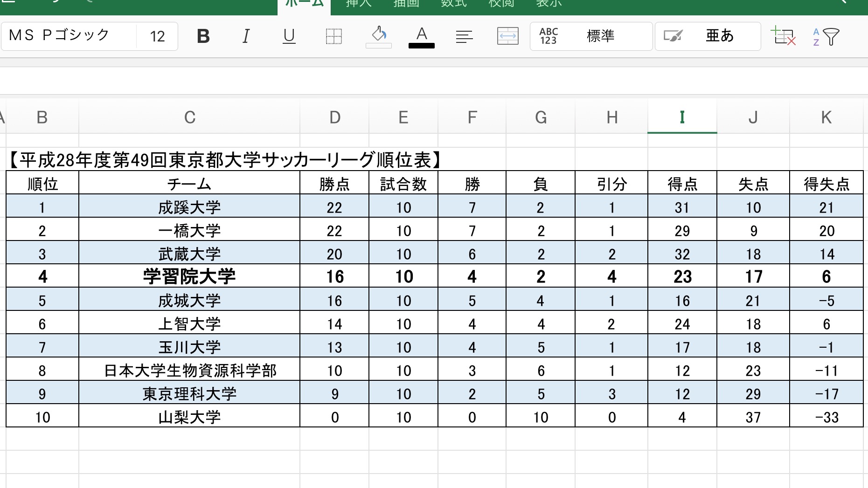
Task: Select column J header
Action: [x=753, y=117]
